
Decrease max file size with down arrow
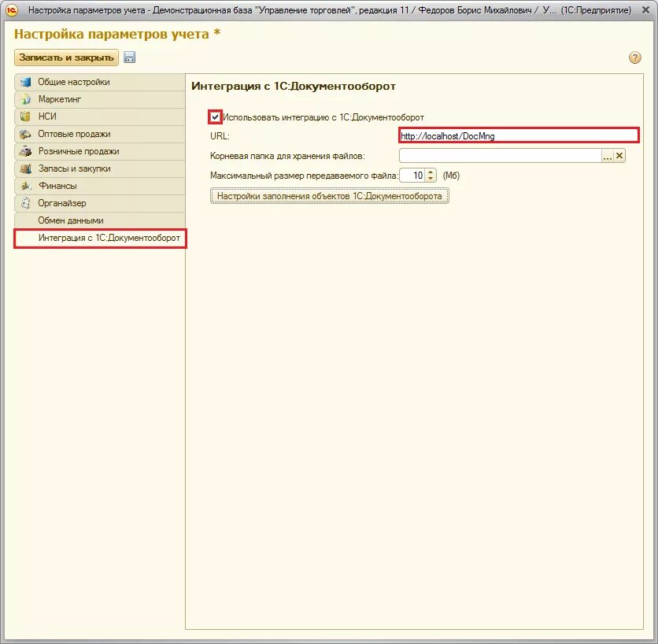pos(431,179)
